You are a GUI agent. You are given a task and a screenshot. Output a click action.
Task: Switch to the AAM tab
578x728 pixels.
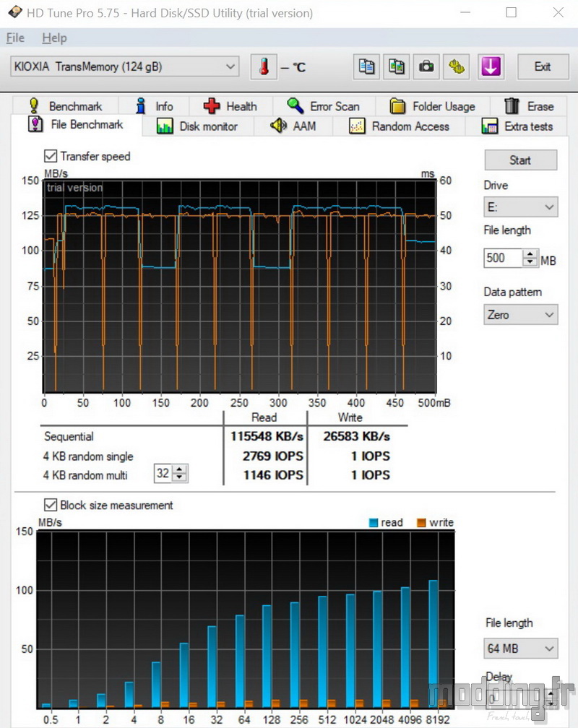(x=293, y=126)
